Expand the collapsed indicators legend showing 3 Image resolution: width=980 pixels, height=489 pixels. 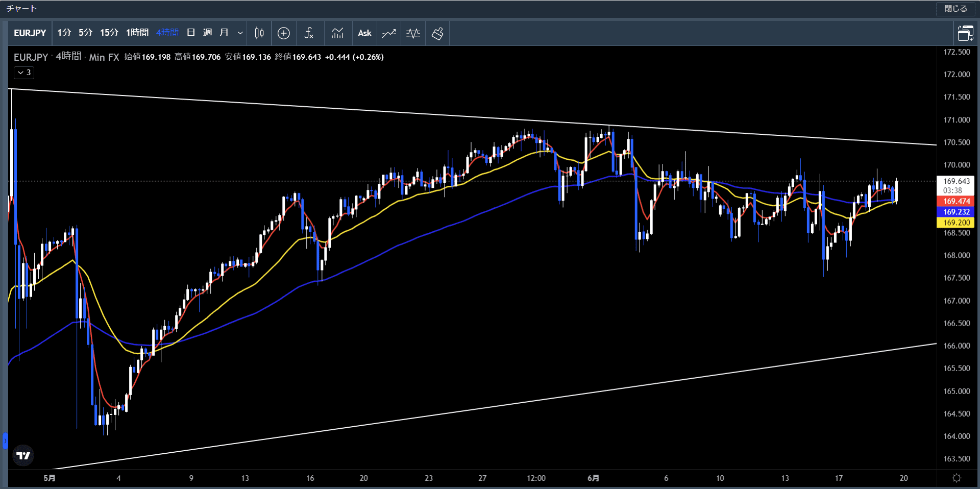(24, 72)
